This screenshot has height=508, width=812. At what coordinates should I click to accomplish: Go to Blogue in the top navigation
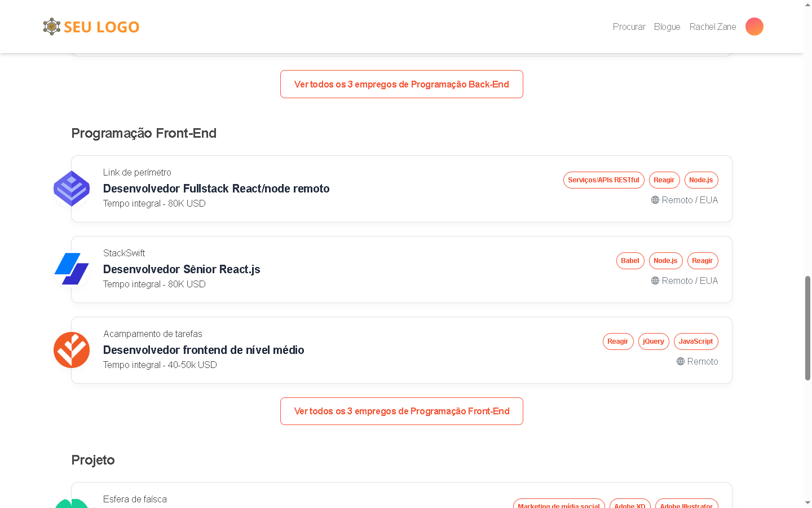click(667, 27)
